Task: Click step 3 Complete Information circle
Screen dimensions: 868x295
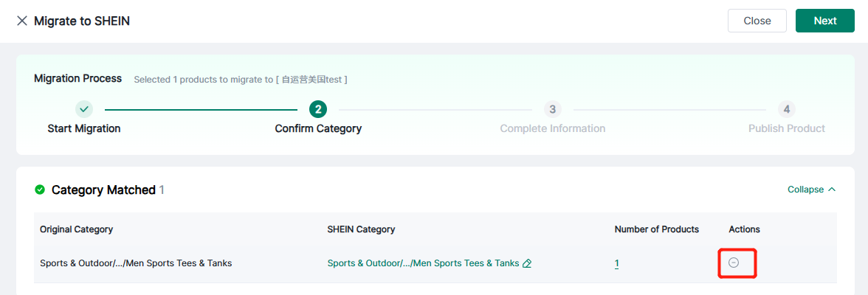Action: [x=552, y=109]
